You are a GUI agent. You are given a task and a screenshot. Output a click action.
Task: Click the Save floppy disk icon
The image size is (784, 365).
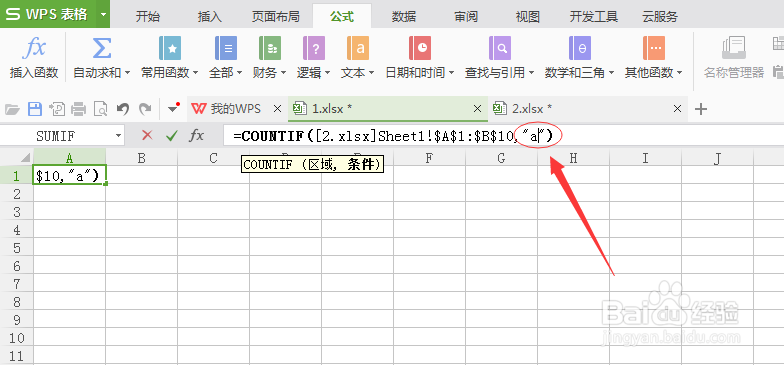coord(34,108)
